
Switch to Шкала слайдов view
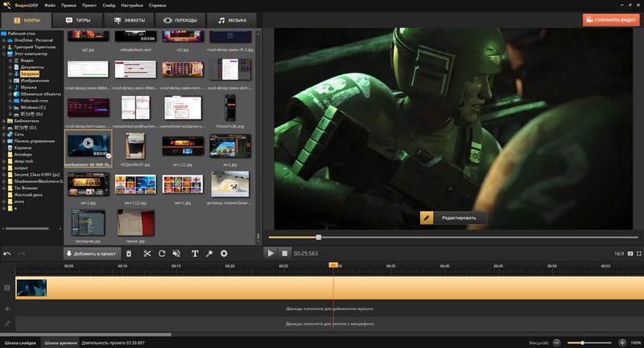20,342
